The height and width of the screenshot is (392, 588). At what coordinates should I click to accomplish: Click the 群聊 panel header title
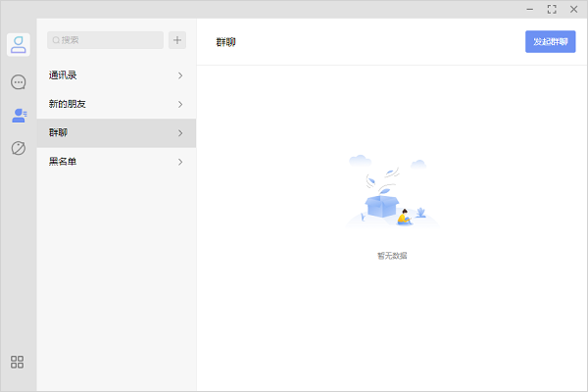tap(225, 42)
